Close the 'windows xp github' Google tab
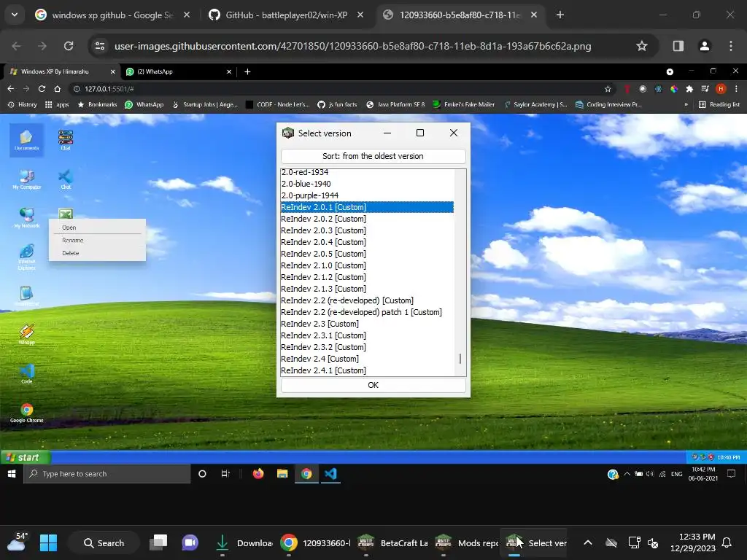747x560 pixels. tap(187, 15)
